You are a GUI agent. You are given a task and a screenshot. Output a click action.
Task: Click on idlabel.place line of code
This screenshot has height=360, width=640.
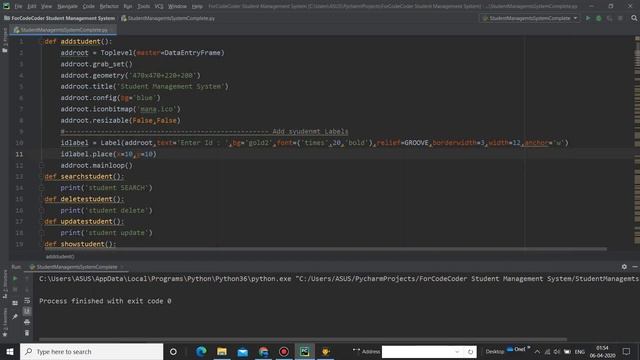[108, 154]
